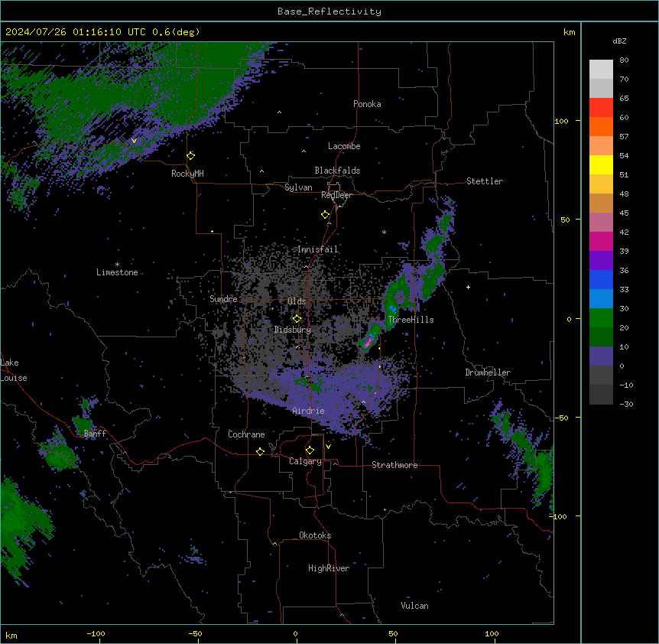Select the Drumheller city label
This screenshot has height=644, width=659.
click(488, 372)
